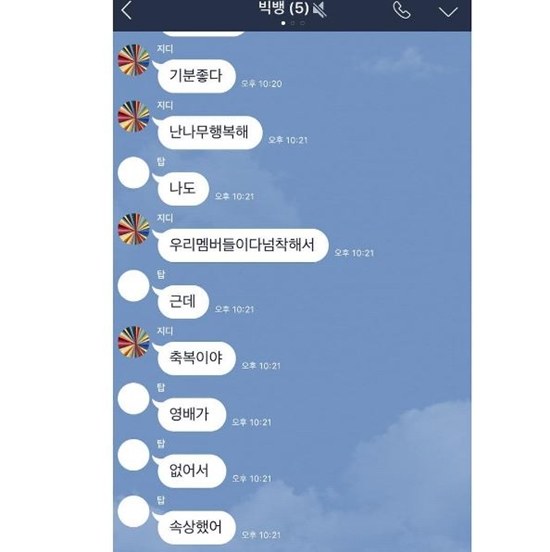The height and width of the screenshot is (552, 550).
Task: Tap the 속상했어 message bubble
Action: pos(196,527)
